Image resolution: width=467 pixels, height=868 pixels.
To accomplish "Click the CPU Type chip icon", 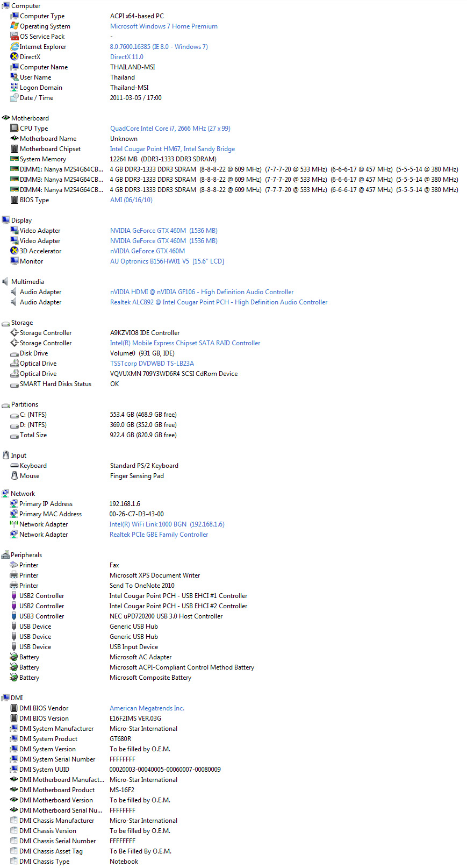I will coord(15,129).
